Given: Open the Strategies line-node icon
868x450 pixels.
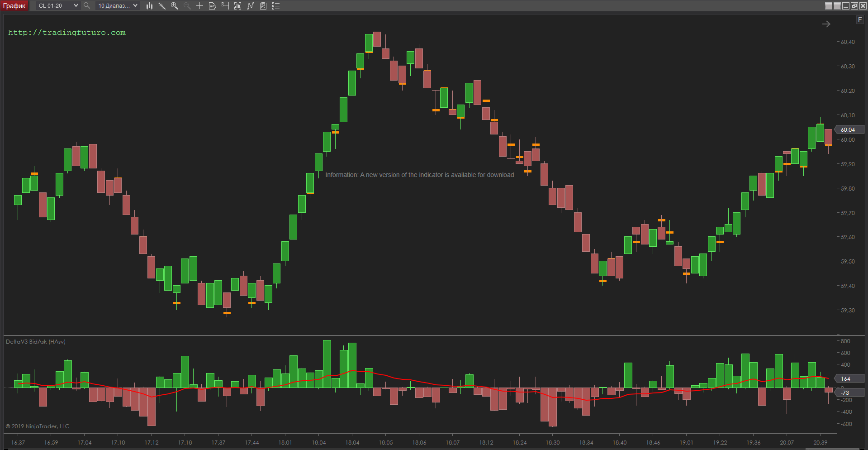Looking at the screenshot, I should 250,6.
